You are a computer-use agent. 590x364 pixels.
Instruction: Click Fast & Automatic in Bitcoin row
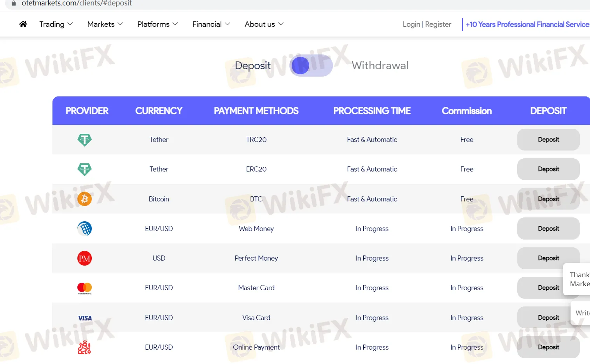point(372,199)
